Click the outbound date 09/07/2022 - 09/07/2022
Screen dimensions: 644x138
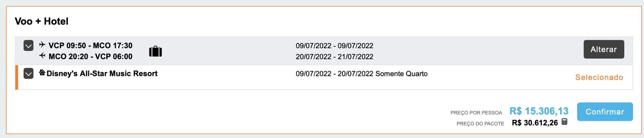pyautogui.click(x=334, y=46)
